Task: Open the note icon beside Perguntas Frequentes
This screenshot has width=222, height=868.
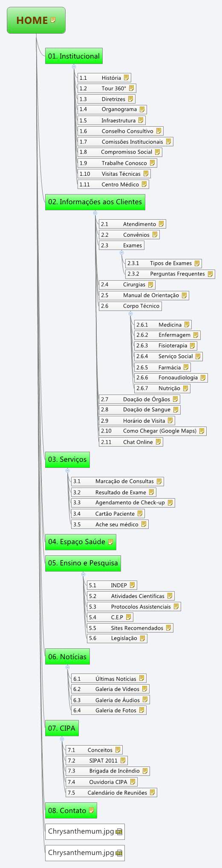Action: [x=210, y=274]
